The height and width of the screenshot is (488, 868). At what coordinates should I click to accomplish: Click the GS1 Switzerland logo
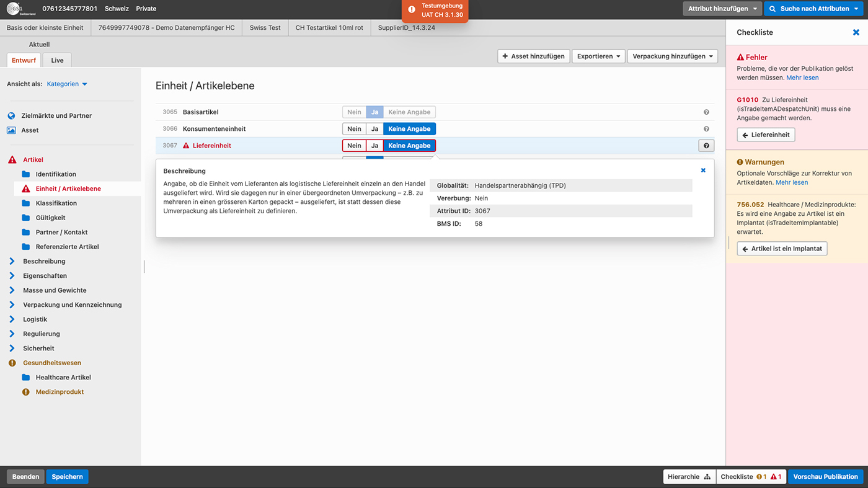click(21, 9)
